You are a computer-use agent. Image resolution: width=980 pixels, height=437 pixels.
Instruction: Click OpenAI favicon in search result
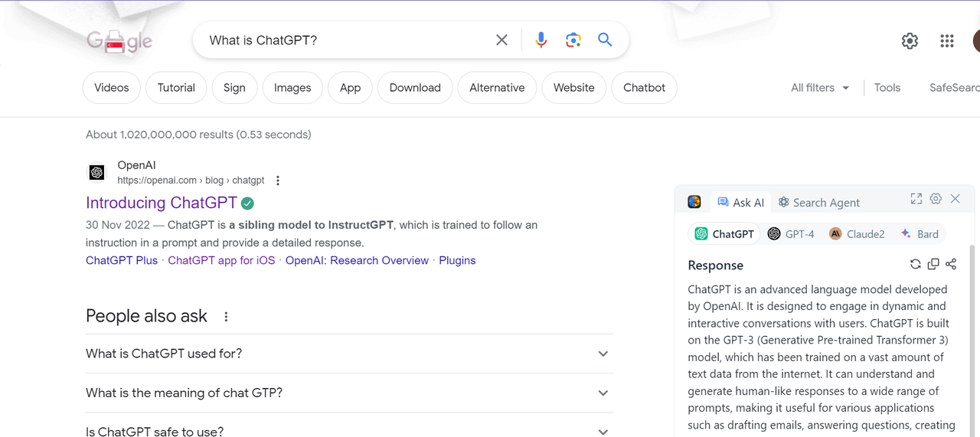(x=96, y=172)
